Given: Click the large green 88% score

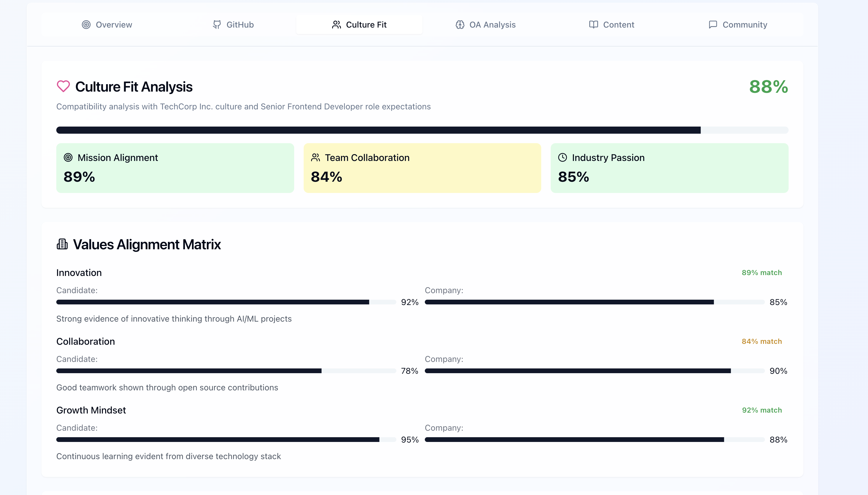Looking at the screenshot, I should click(x=768, y=86).
